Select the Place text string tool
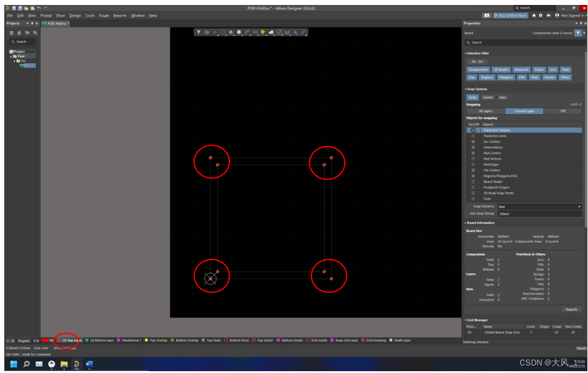 pos(295,32)
